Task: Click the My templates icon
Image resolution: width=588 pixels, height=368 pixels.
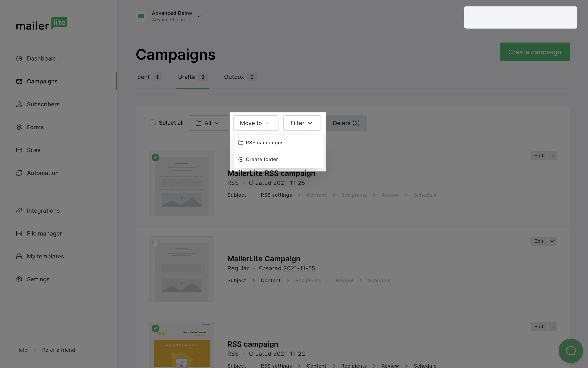Action: (19, 256)
